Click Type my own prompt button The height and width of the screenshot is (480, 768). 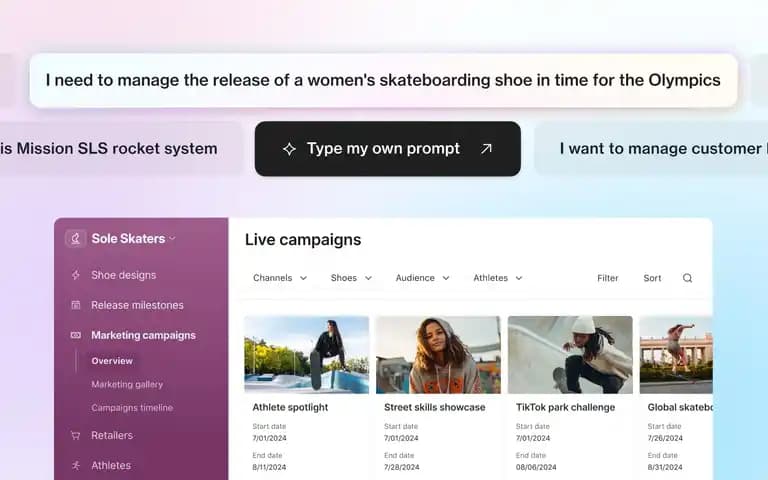point(387,149)
